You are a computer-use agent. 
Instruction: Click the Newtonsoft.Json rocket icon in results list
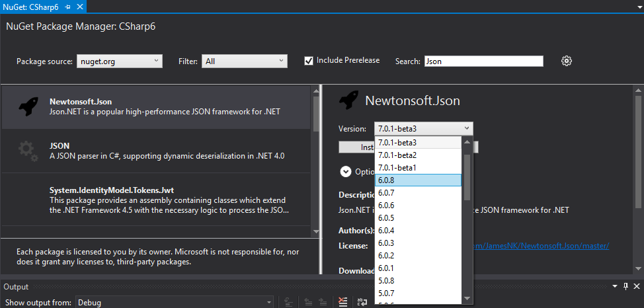point(28,107)
